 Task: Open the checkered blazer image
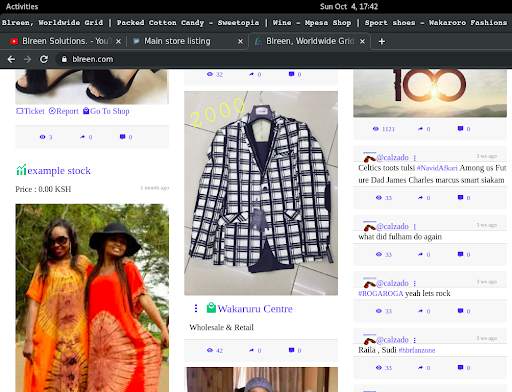tap(261, 193)
